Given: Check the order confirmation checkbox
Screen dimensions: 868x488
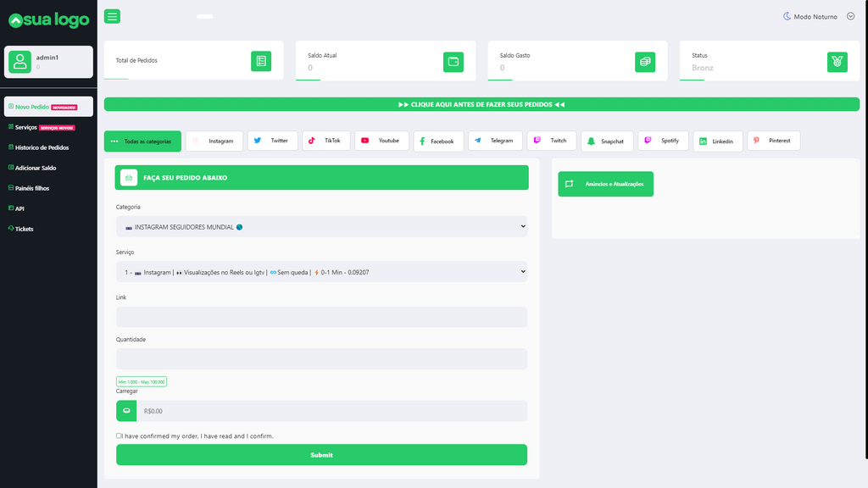Looking at the screenshot, I should (x=119, y=436).
